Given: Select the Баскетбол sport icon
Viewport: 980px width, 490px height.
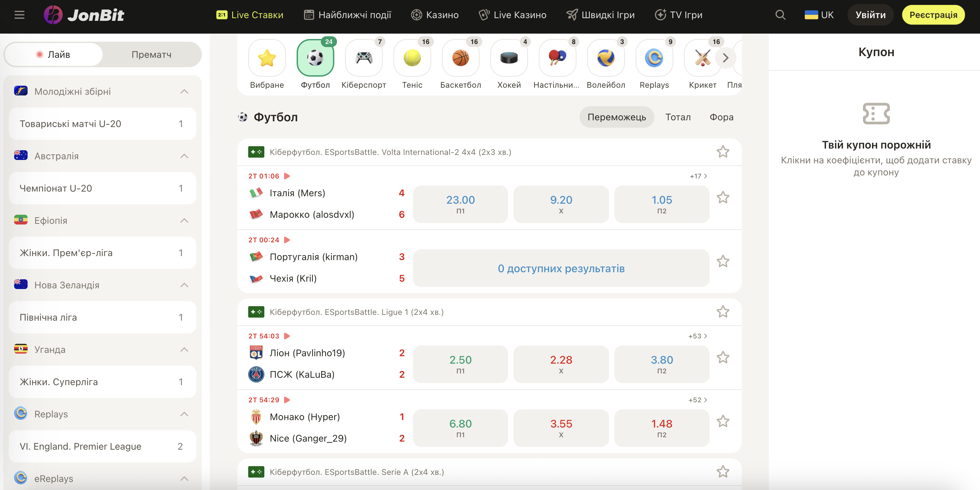Looking at the screenshot, I should click(460, 58).
